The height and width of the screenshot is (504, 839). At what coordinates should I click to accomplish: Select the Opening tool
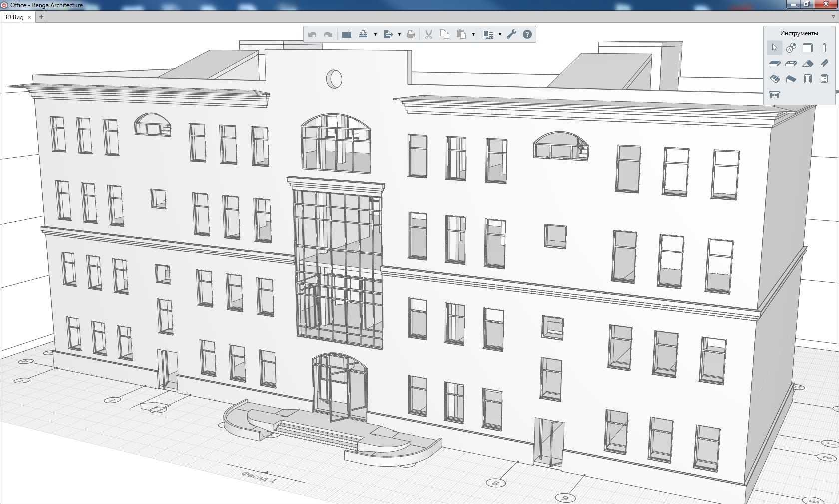tap(791, 63)
